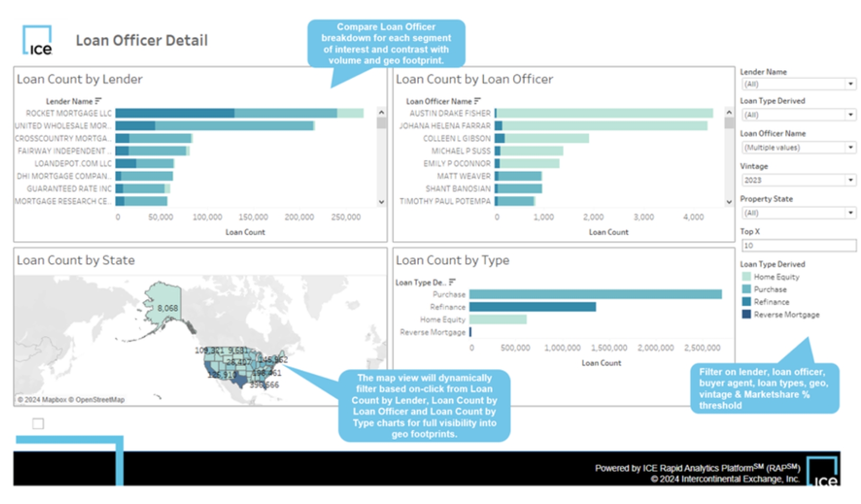Click Refinance legend color swatch
Viewport: 861px width, 504px height.
point(746,302)
